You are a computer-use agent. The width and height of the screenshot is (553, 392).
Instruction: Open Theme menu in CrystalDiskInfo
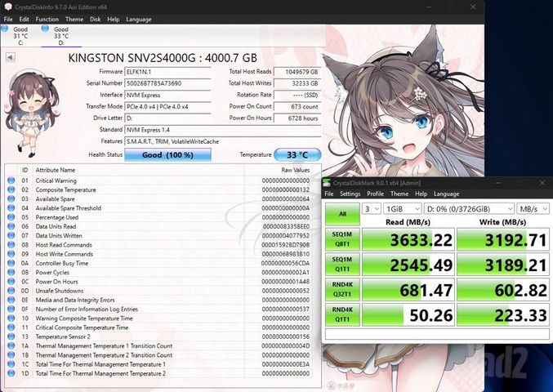tap(74, 20)
